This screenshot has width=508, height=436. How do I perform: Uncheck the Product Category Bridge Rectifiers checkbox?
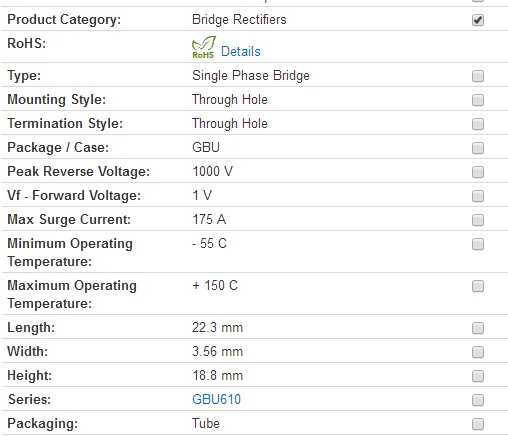478,20
